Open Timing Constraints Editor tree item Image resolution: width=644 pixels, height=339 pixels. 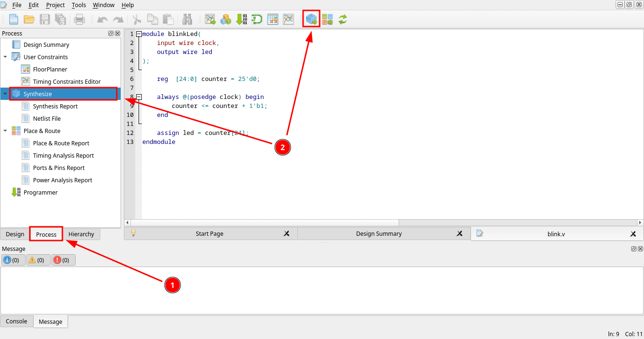67,81
